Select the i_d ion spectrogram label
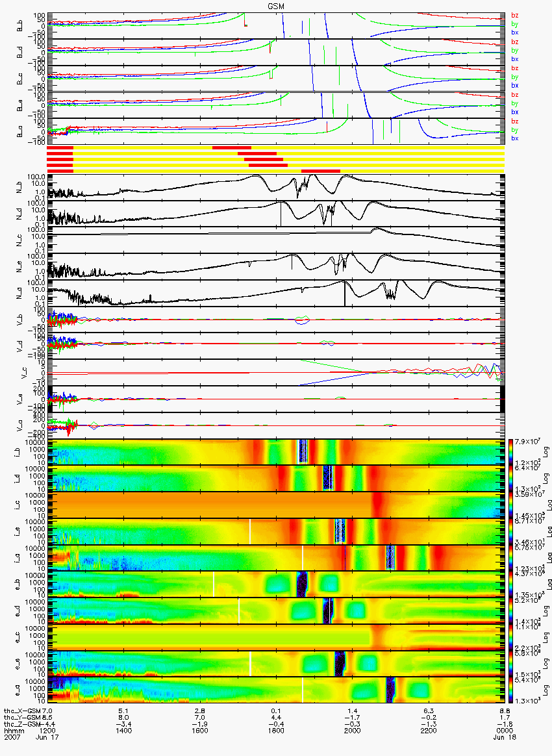The image size is (552, 756). 18,479
